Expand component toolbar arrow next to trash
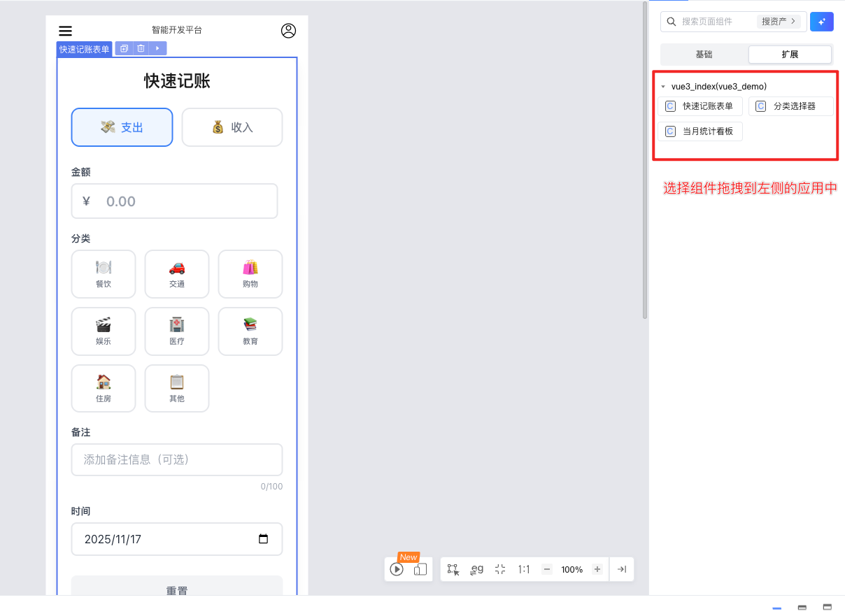 click(x=157, y=48)
